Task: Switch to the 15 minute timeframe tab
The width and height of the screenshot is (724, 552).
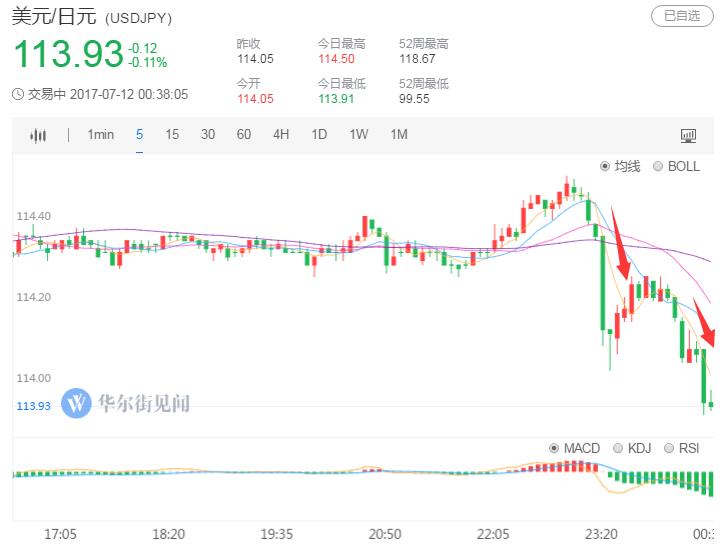Action: 172,134
